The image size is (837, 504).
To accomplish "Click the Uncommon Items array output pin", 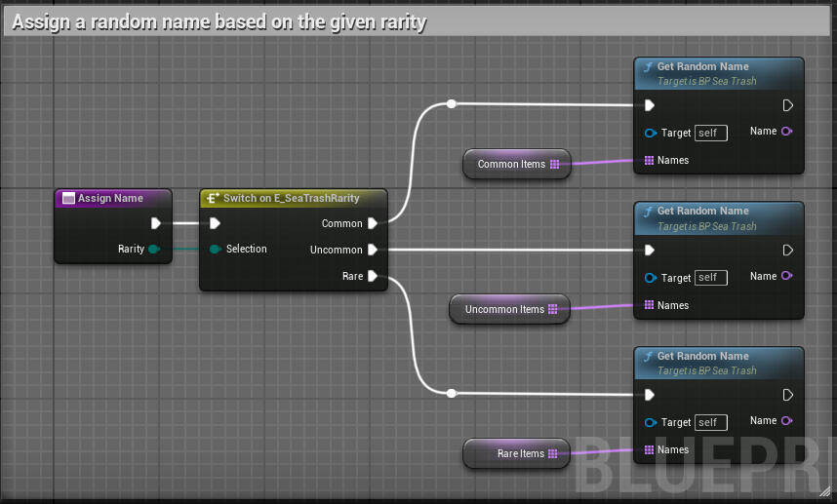I will pyautogui.click(x=553, y=310).
